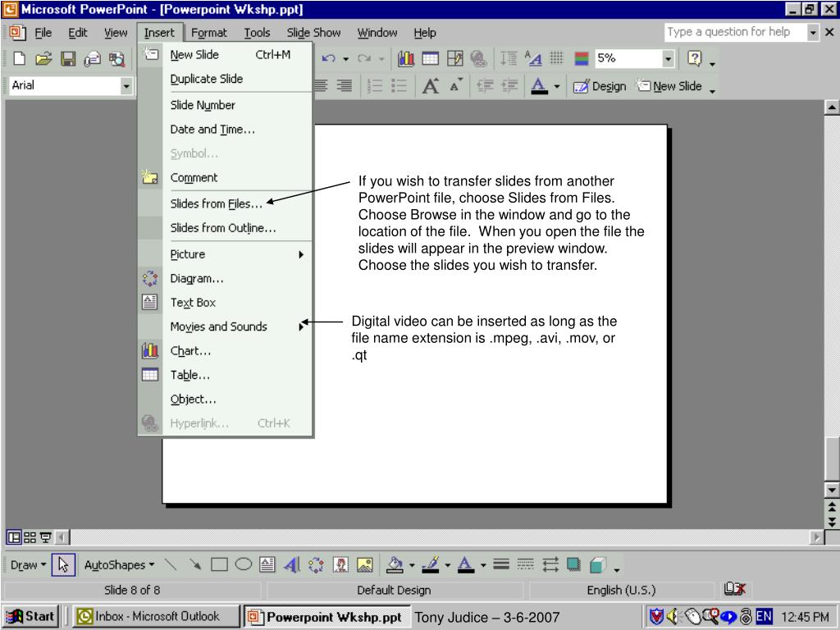Click the New blank document icon
Screen dimensions: 840x630
tap(20, 58)
